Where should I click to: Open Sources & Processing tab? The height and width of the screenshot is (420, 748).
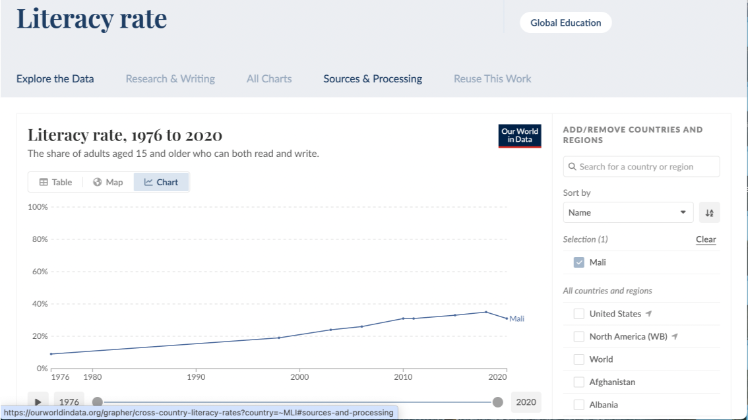(x=372, y=79)
